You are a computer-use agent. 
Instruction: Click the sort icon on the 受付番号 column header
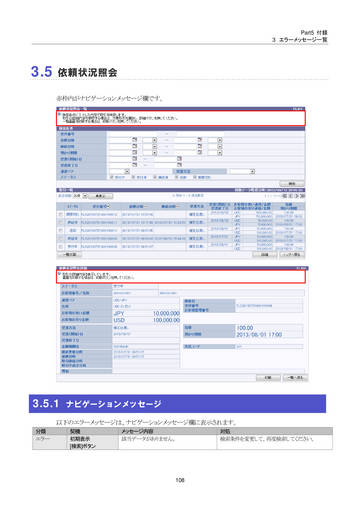coord(108,207)
